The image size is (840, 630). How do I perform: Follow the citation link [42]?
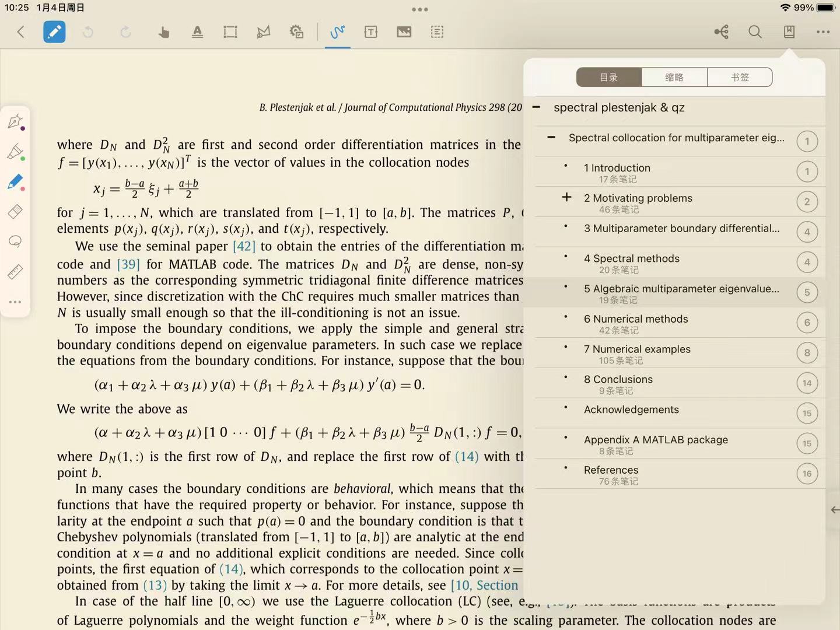click(x=244, y=247)
